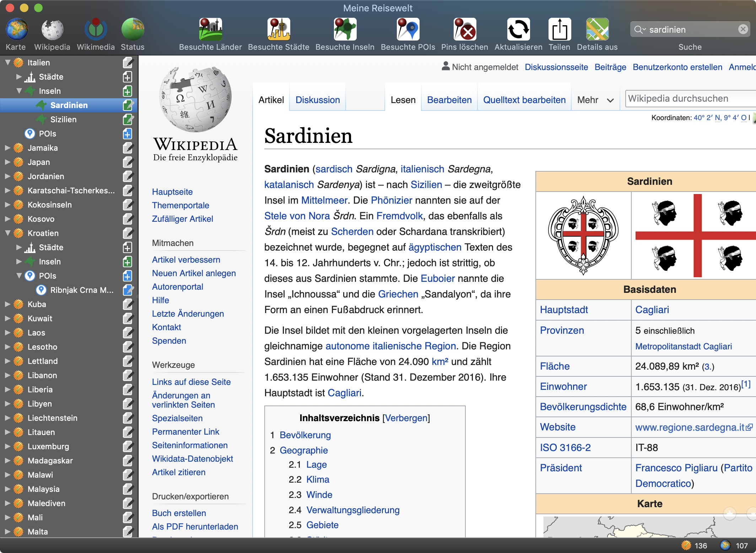The width and height of the screenshot is (756, 553).
Task: Follow the Hauptseite sidebar link
Action: pyautogui.click(x=172, y=192)
